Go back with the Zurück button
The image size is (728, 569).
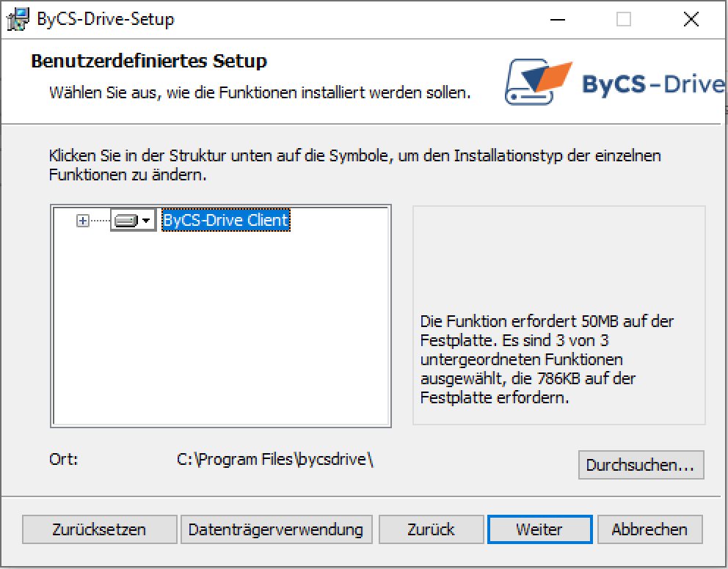pos(431,529)
